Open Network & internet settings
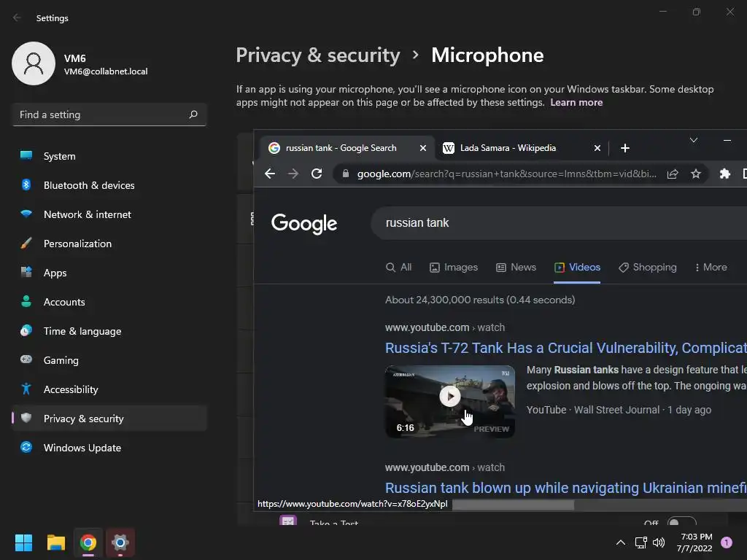The height and width of the screenshot is (560, 747). tap(109, 214)
